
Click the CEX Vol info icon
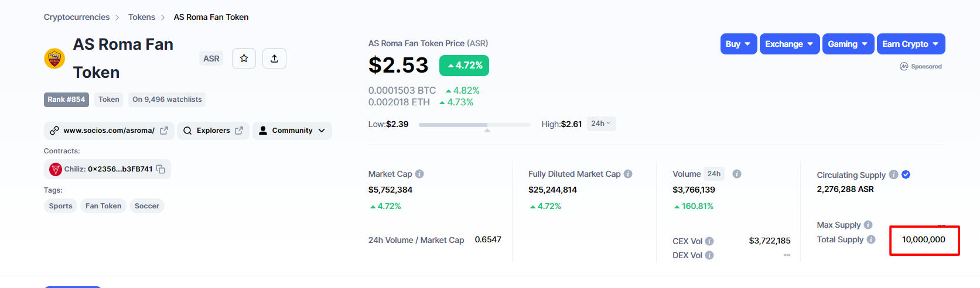coord(709,241)
